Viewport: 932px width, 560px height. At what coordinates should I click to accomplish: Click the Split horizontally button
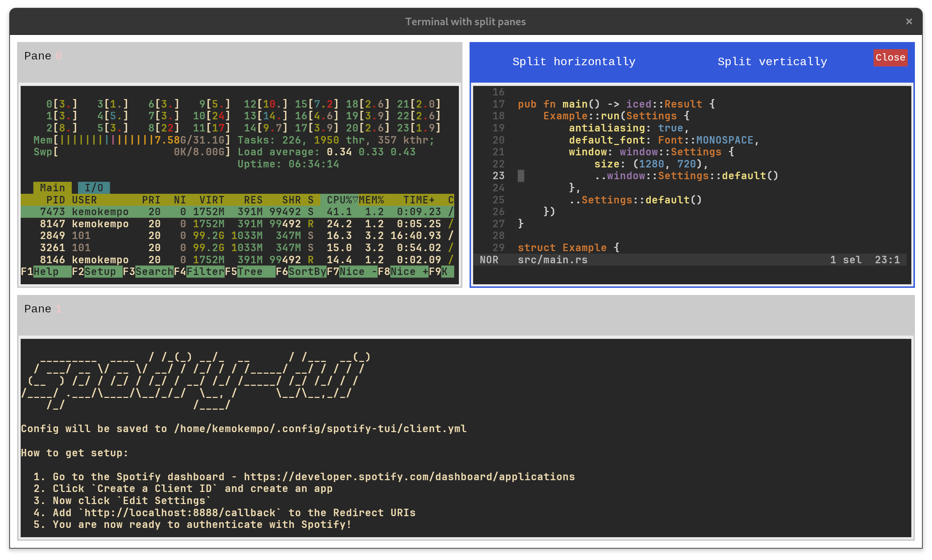(574, 62)
